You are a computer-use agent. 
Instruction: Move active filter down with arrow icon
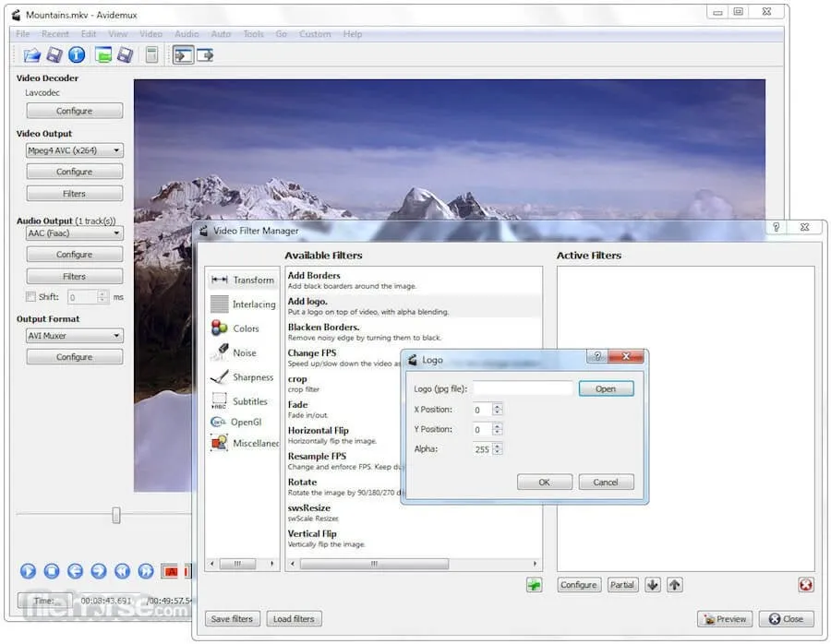click(653, 585)
